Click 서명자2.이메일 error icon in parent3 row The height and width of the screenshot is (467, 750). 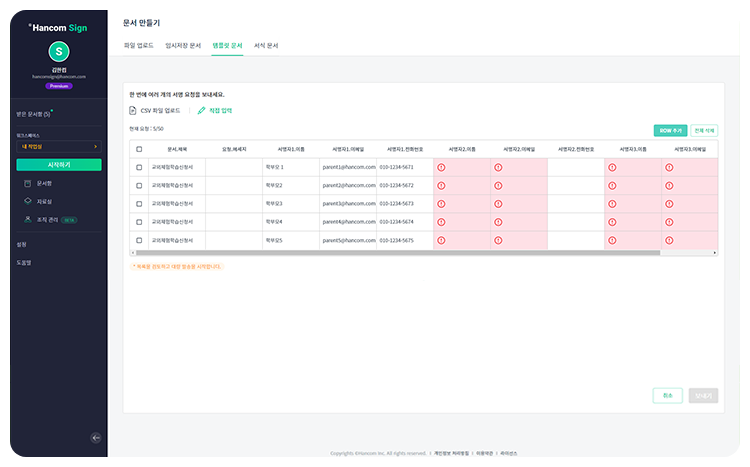tap(498, 204)
